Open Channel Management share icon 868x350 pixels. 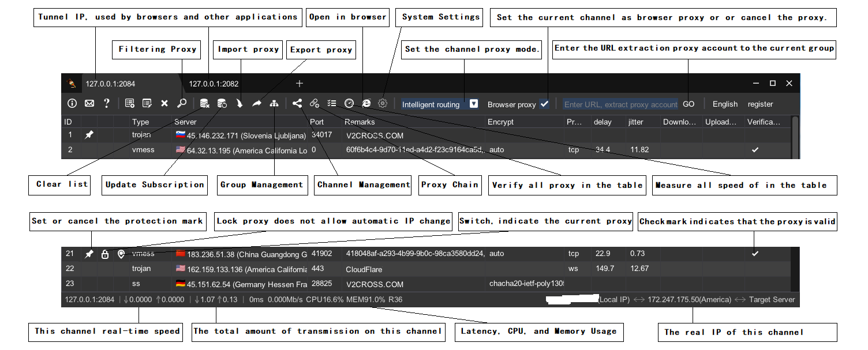(x=297, y=104)
